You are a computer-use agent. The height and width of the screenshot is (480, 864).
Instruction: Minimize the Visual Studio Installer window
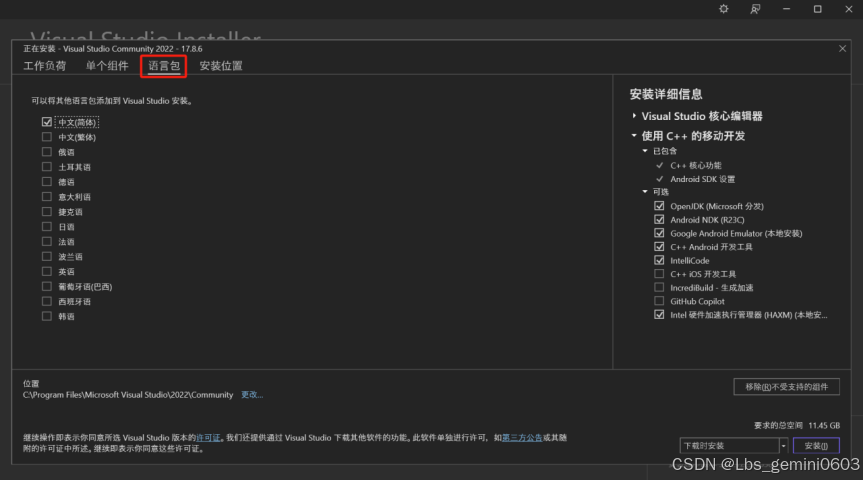coord(786,9)
